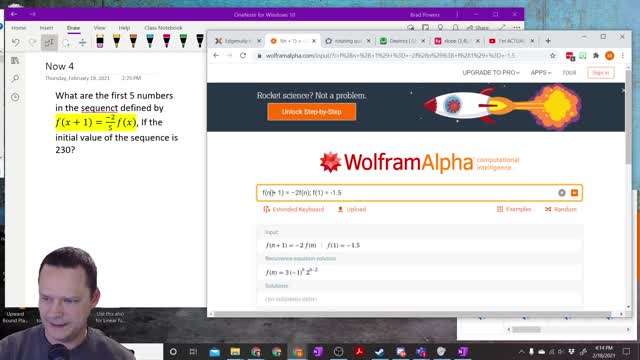Click the Random link
The height and width of the screenshot is (360, 640).
pyautogui.click(x=560, y=209)
